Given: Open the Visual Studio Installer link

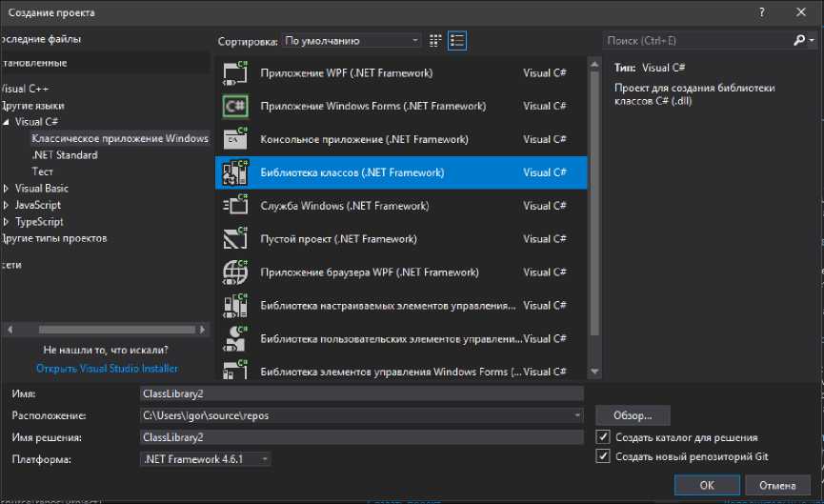Looking at the screenshot, I should 107,368.
